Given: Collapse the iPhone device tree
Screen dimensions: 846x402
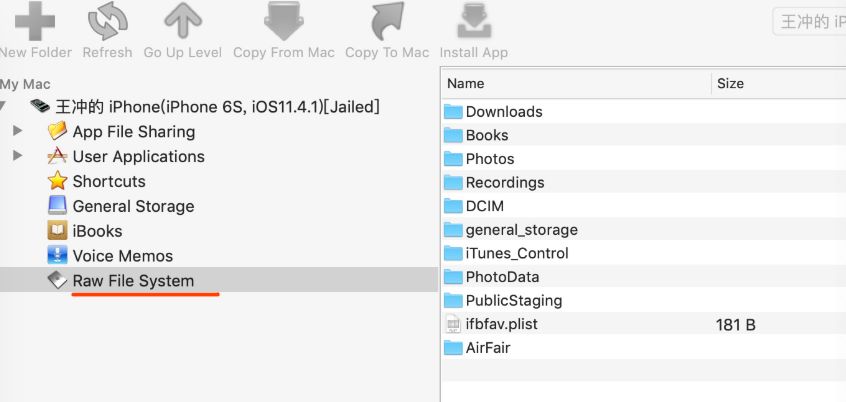Looking at the screenshot, I should (7, 106).
